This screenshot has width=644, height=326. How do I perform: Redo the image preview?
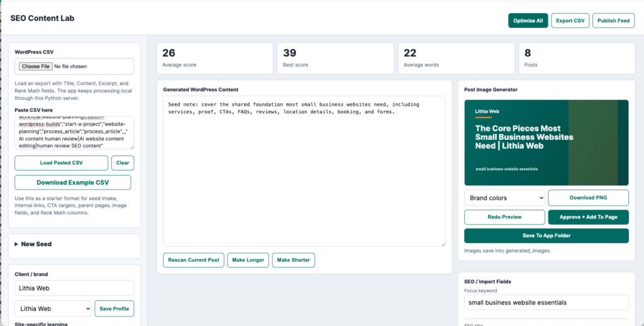point(504,217)
